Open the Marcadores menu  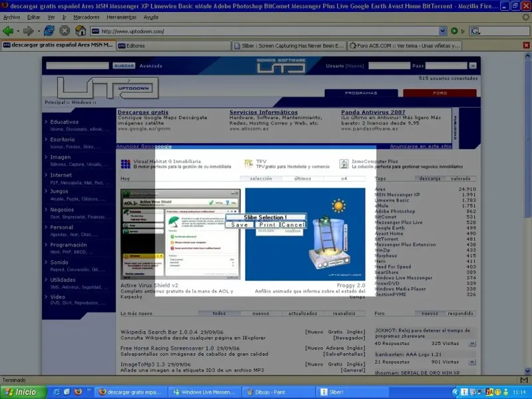coord(86,17)
